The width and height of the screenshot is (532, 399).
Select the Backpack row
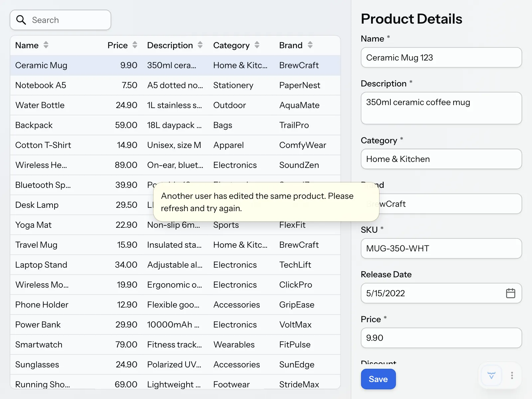click(x=175, y=125)
